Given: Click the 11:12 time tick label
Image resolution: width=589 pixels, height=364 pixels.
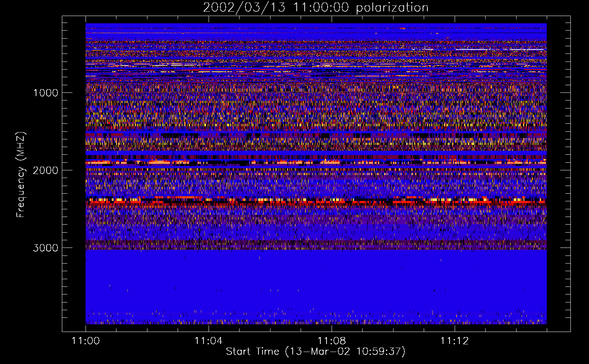Looking at the screenshot, I should (454, 341).
